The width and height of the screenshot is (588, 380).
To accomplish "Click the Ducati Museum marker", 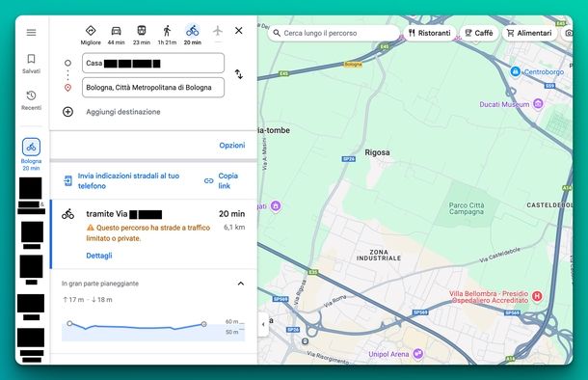I will point(538,103).
